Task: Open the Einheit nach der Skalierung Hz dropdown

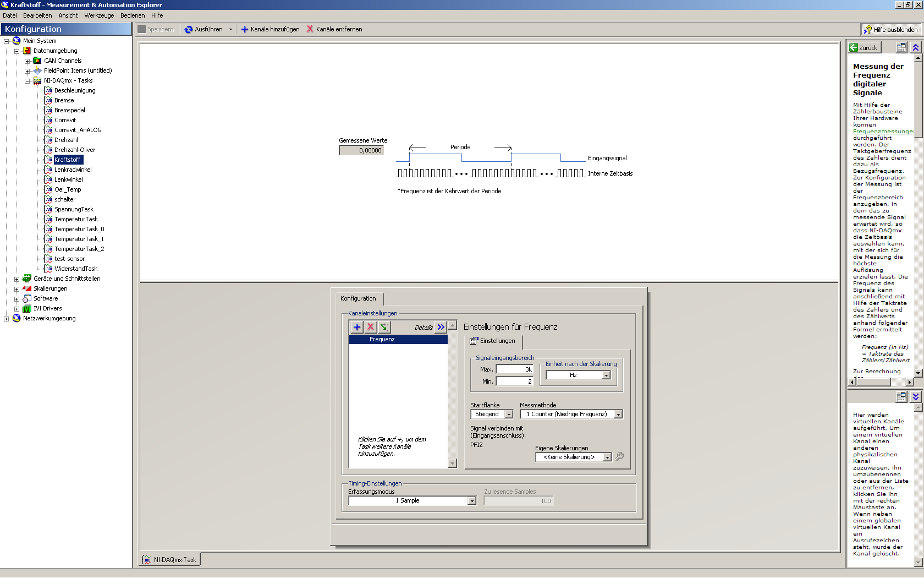Action: coord(606,375)
